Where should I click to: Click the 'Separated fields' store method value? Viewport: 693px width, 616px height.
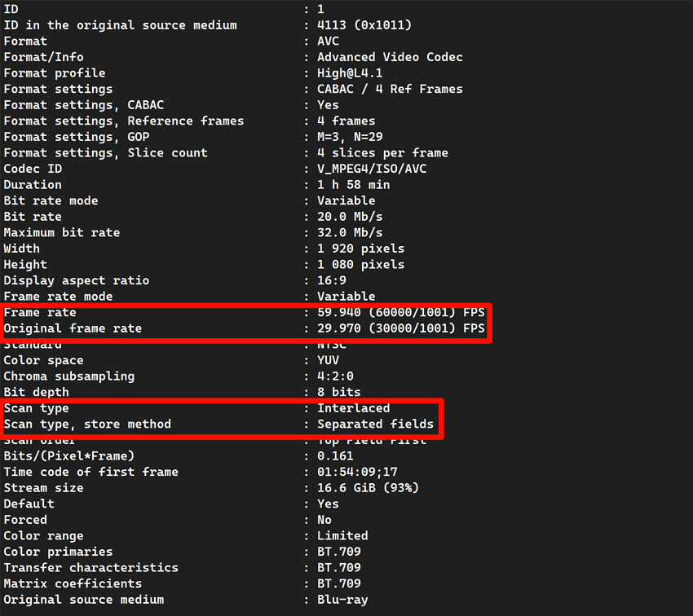pyautogui.click(x=375, y=424)
